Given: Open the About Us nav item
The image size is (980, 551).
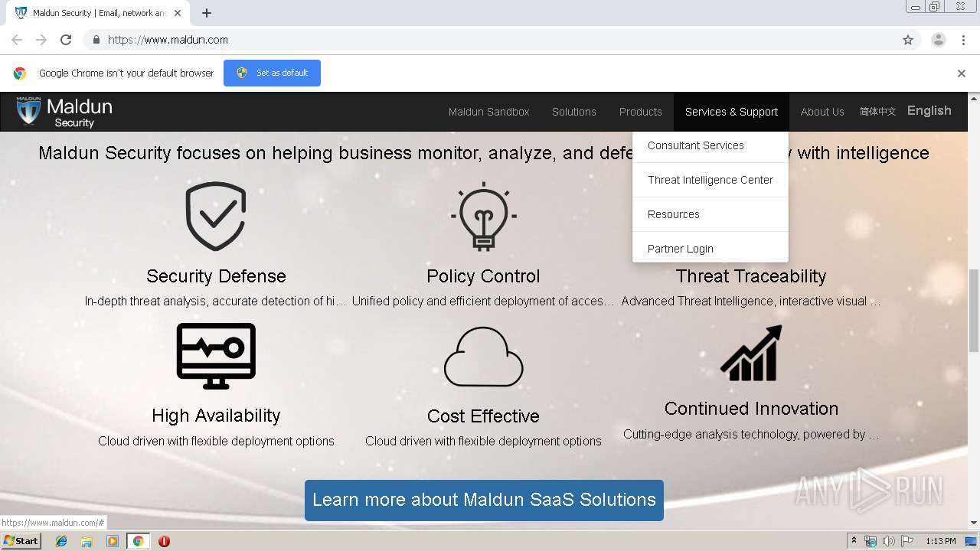Looking at the screenshot, I should [x=822, y=112].
